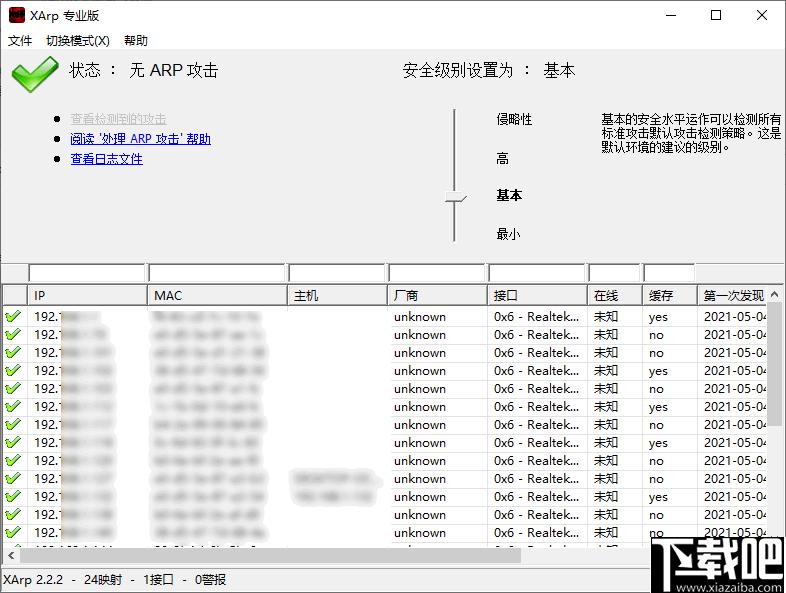This screenshot has height=593, width=786.
Task: Click the XArp app icon in title bar
Action: (17, 15)
